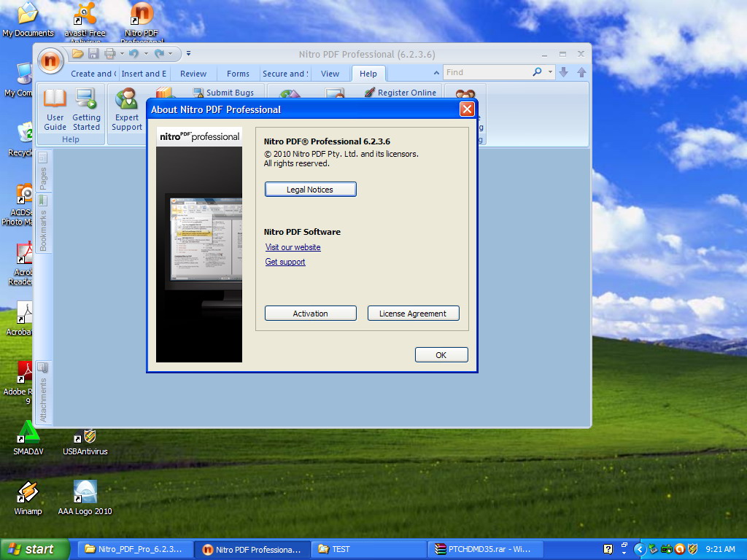Open a file with the folder icon

tap(78, 54)
